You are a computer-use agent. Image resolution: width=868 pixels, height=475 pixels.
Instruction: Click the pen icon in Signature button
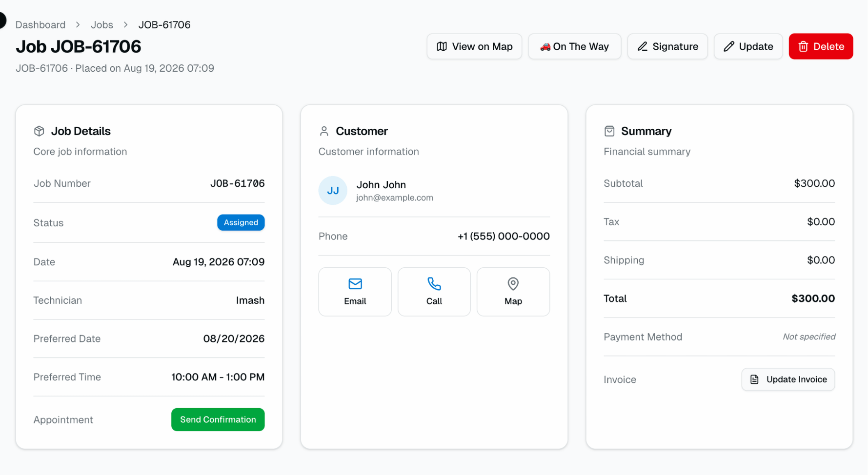(643, 46)
